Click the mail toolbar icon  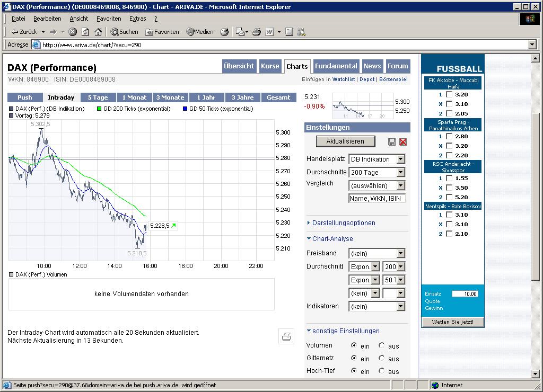point(240,32)
